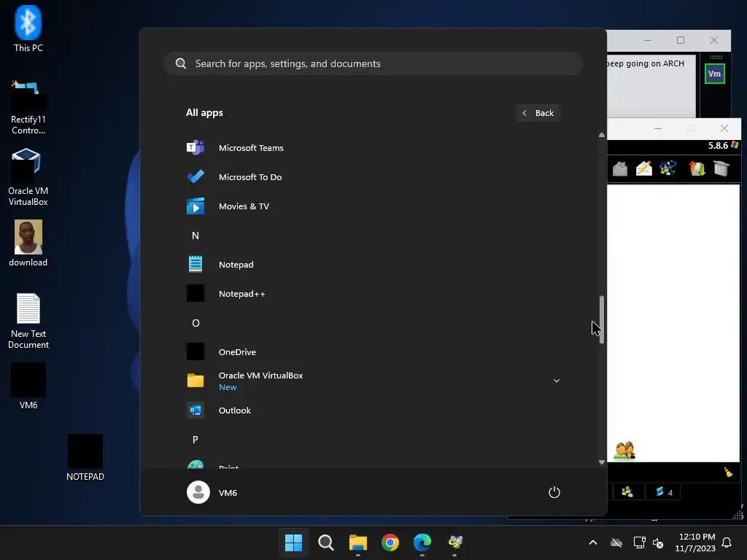Open Oracle VM VirtualBox folder entry

[x=373, y=381]
